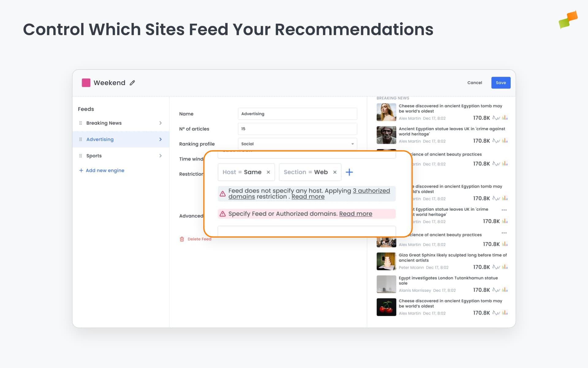Open trend sparkline for first Breaking News article
Screen dimensions: 588x368
(x=497, y=118)
